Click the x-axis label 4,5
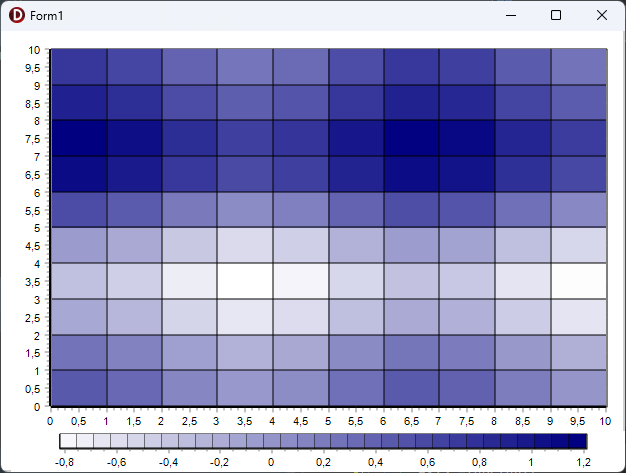 coord(300,421)
